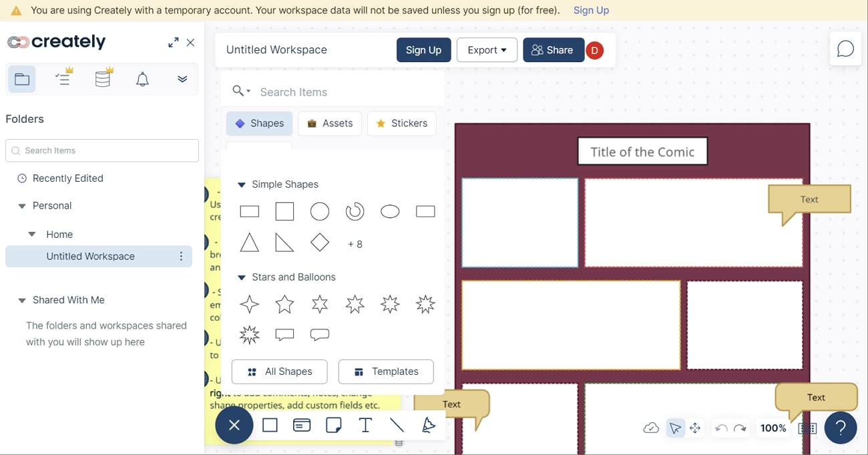
Task: Close the shapes panel with X button
Action: click(234, 425)
